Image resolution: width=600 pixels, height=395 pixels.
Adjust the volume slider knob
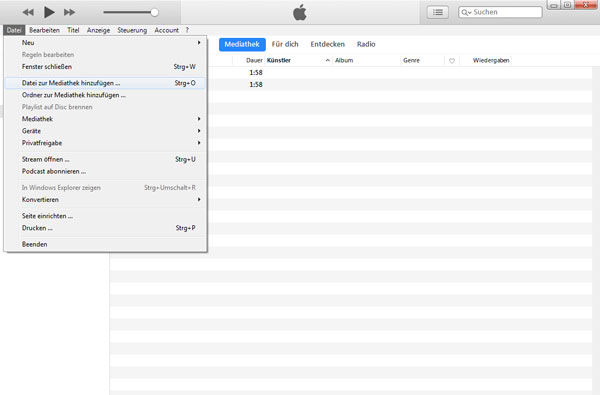point(155,12)
